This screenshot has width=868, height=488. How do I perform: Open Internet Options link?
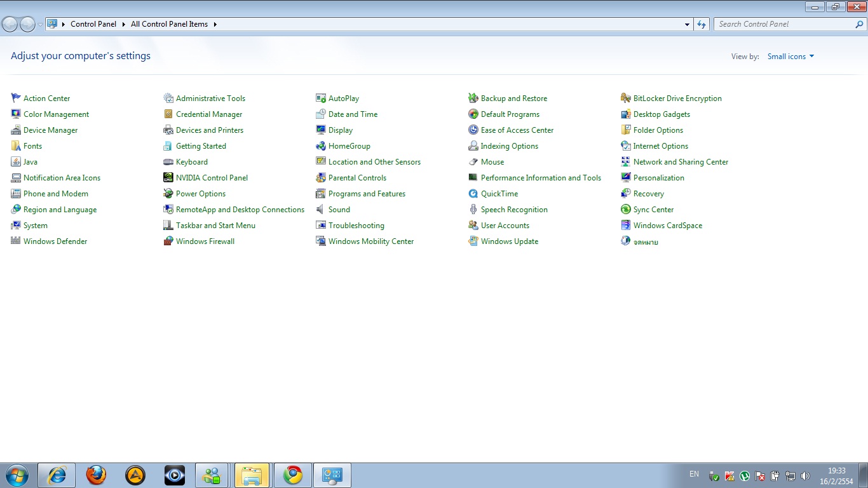pos(661,146)
